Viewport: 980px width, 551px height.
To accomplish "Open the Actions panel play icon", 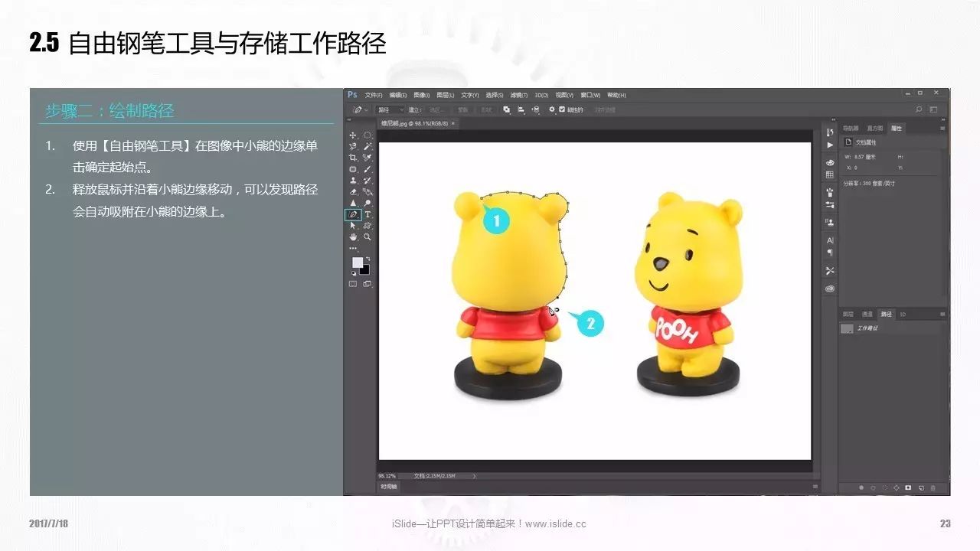I will tap(830, 145).
